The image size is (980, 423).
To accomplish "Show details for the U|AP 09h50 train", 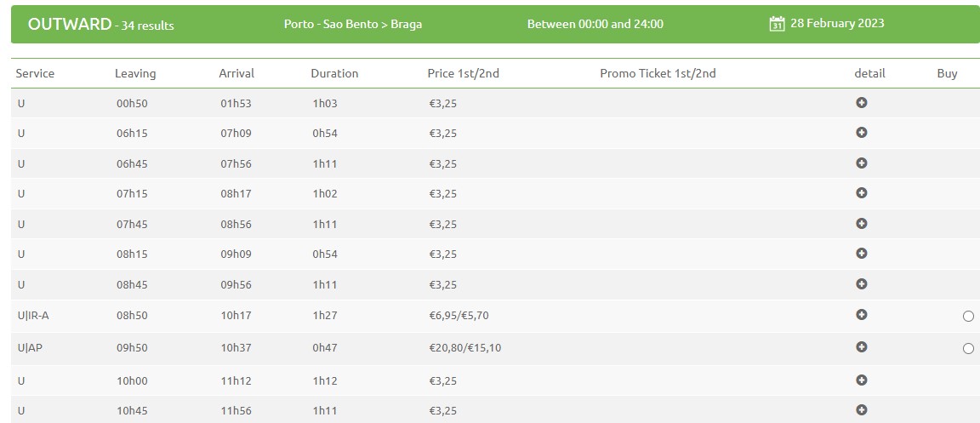I will pos(861,346).
